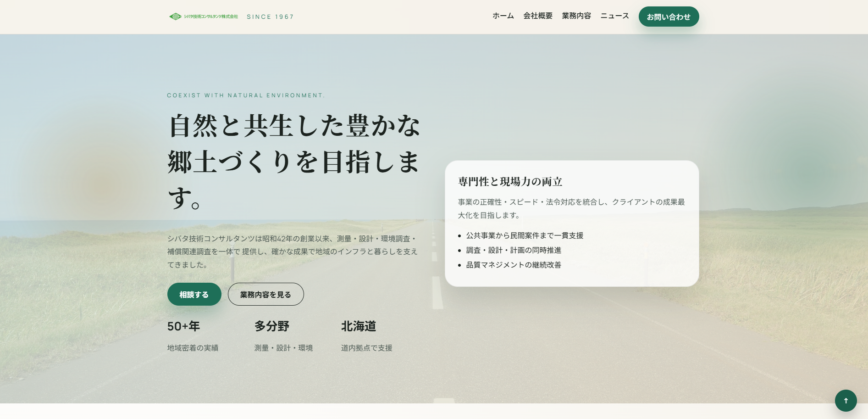
Task: Click the card title 専門性と現場力の両立
Action: (x=510, y=182)
